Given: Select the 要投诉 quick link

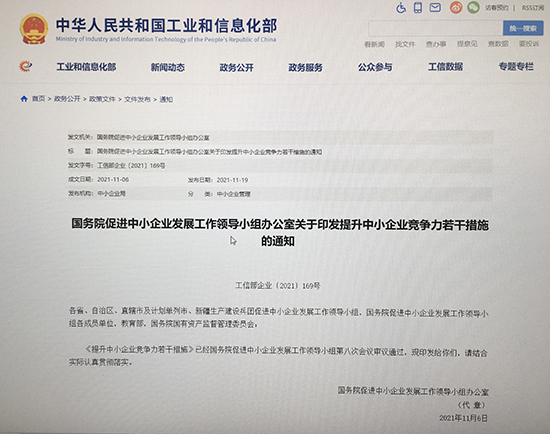Looking at the screenshot, I should pos(529,44).
